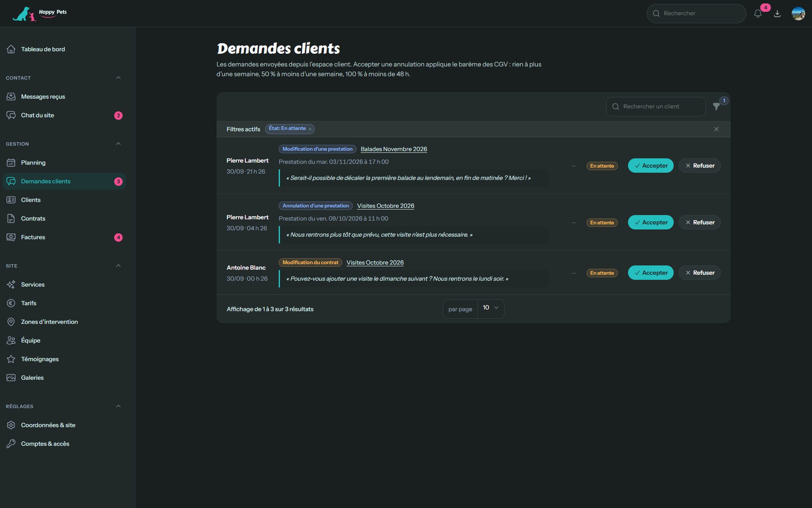Accept Antoine Blanc's contract modification
The height and width of the screenshot is (508, 812).
tap(651, 273)
